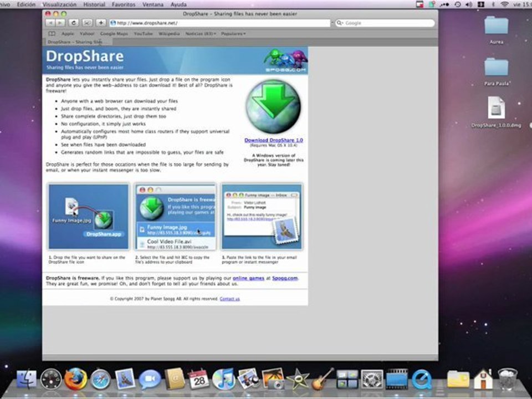This screenshot has height=399, width=532.
Task: Open Address Book from the Dock
Action: [x=175, y=378]
